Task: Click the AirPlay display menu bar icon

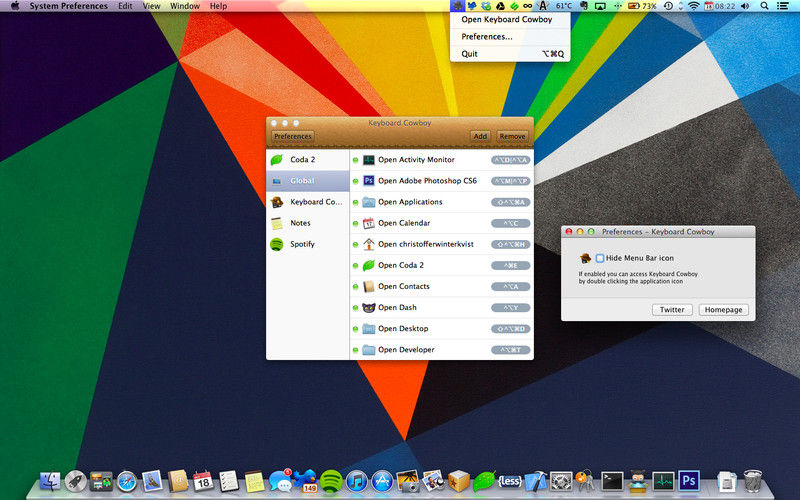Action: (601, 6)
